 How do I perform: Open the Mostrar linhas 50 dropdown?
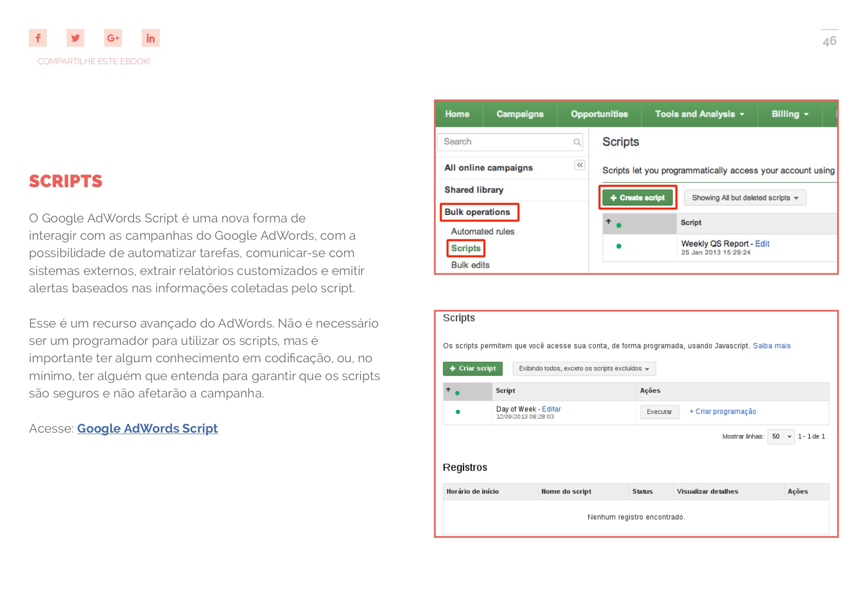(780, 437)
